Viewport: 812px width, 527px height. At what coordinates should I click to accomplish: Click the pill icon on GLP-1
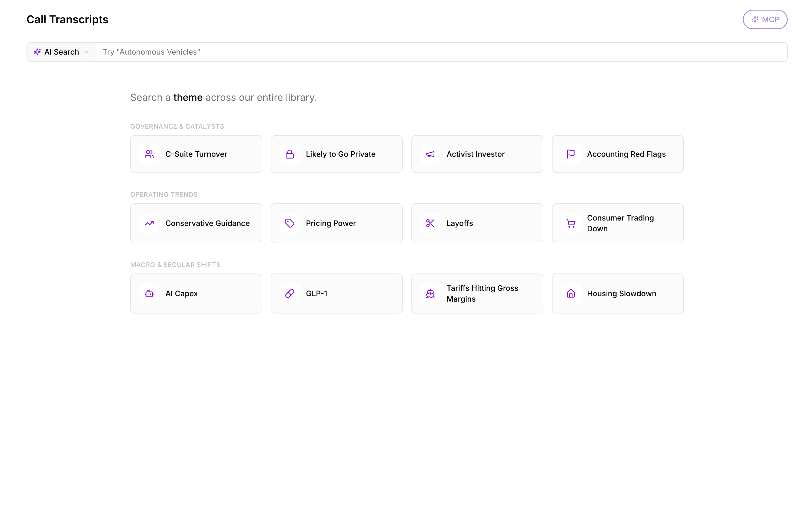click(290, 294)
